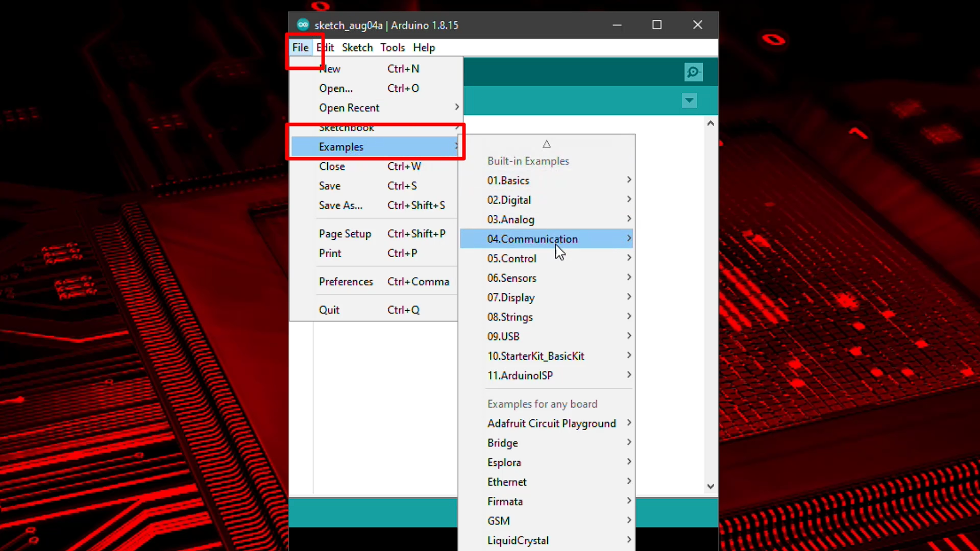
Task: Expand the Open Recent submenu
Action: 349,108
